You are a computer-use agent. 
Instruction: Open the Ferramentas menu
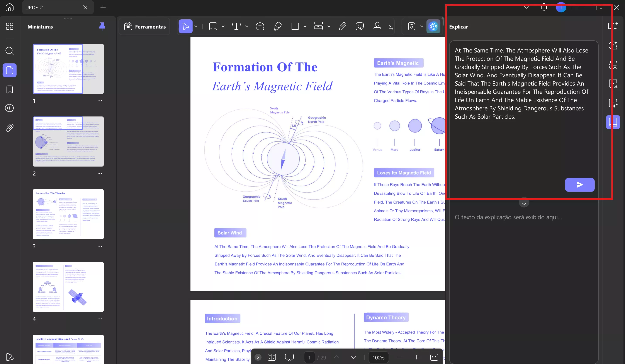(145, 27)
